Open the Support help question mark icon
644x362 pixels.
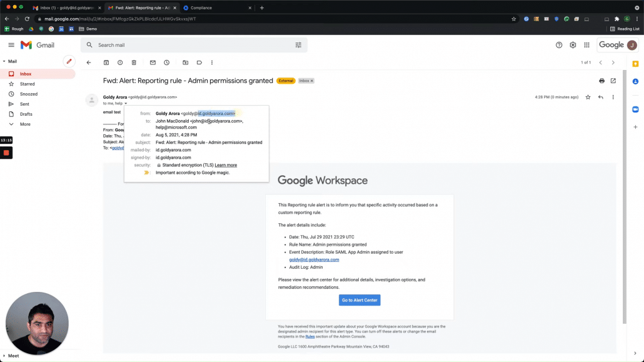point(559,45)
